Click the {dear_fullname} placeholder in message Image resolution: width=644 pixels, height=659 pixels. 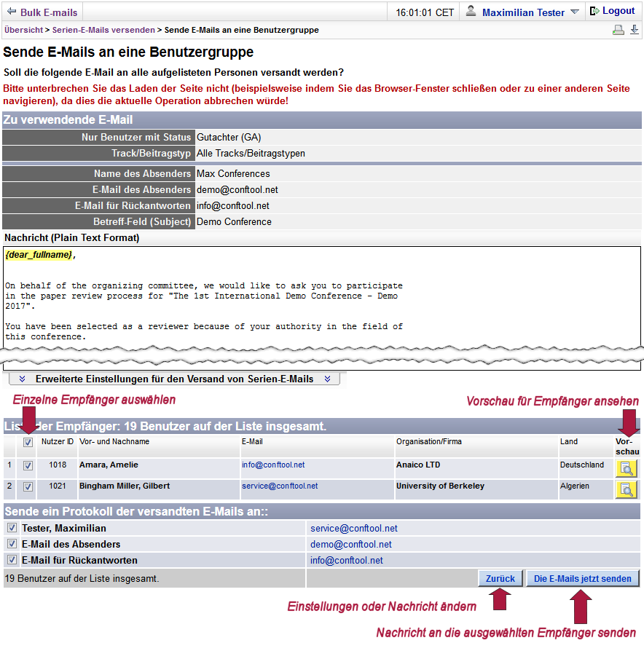pyautogui.click(x=39, y=255)
